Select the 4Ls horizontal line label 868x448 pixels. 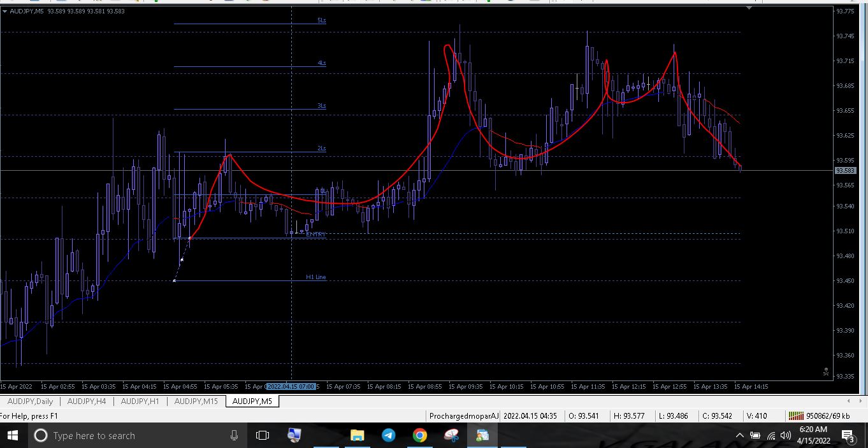click(x=321, y=63)
